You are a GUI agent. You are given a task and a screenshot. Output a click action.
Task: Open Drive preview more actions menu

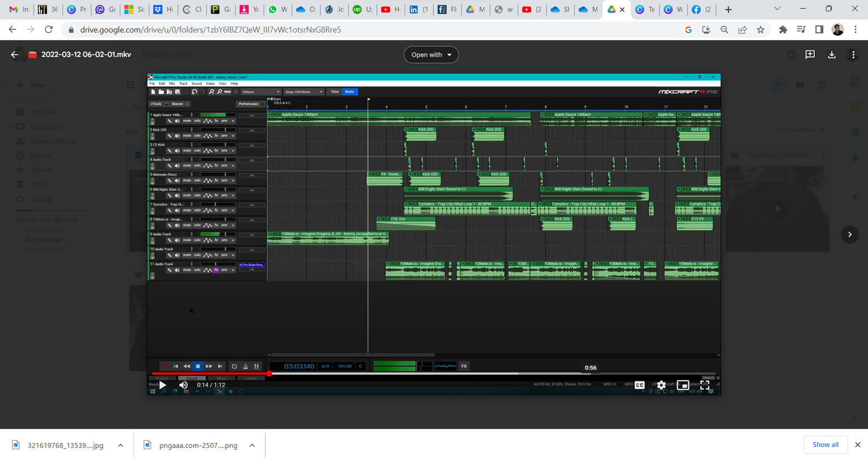853,55
